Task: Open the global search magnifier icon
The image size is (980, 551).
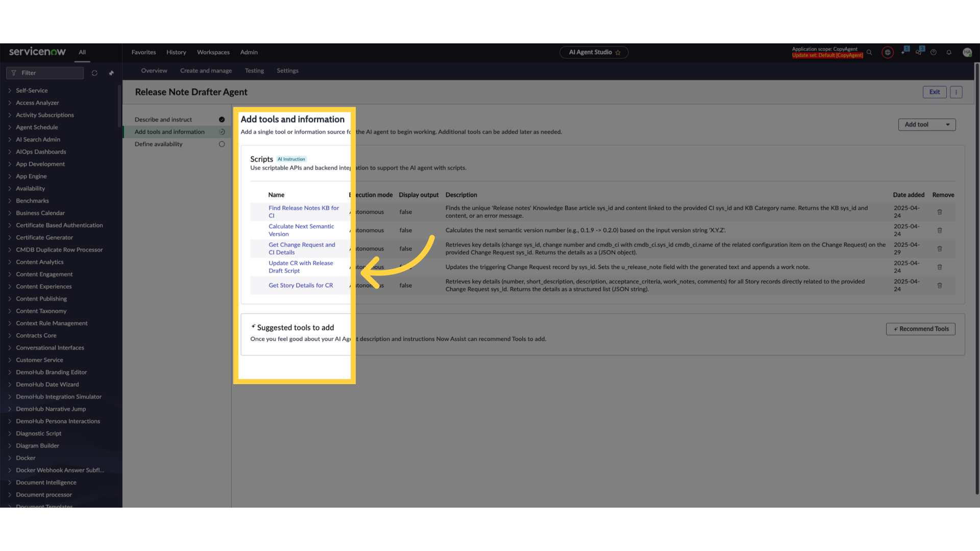Action: coord(869,53)
